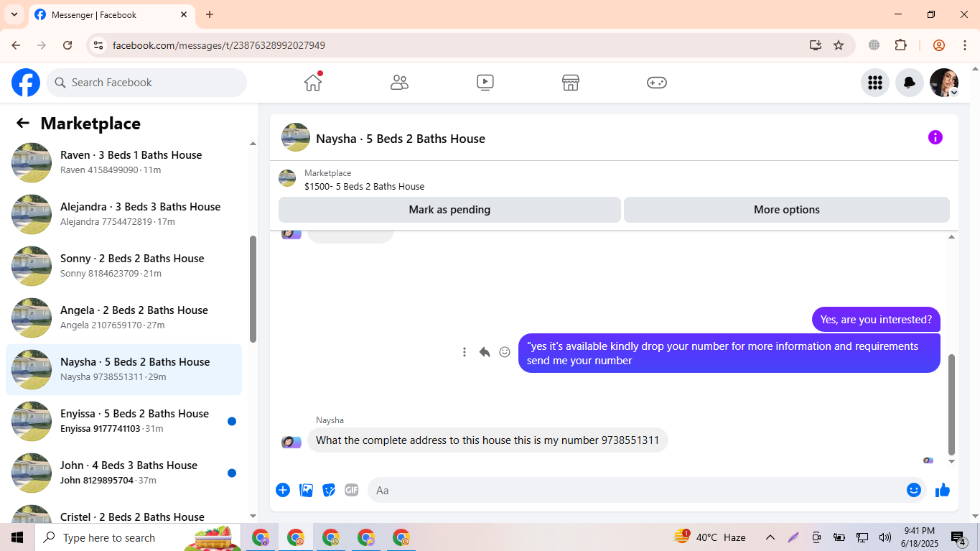Click the back arrow next to Marketplace

tap(23, 123)
